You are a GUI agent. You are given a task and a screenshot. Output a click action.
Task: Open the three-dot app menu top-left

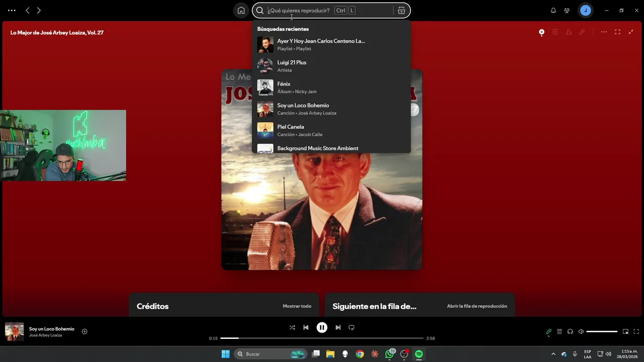point(12,11)
